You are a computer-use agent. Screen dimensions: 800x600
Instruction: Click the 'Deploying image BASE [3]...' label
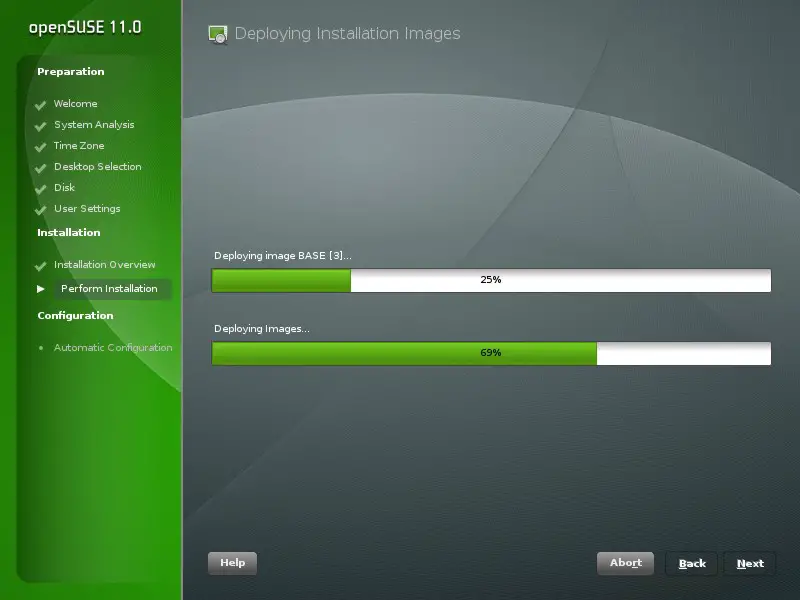coord(283,256)
